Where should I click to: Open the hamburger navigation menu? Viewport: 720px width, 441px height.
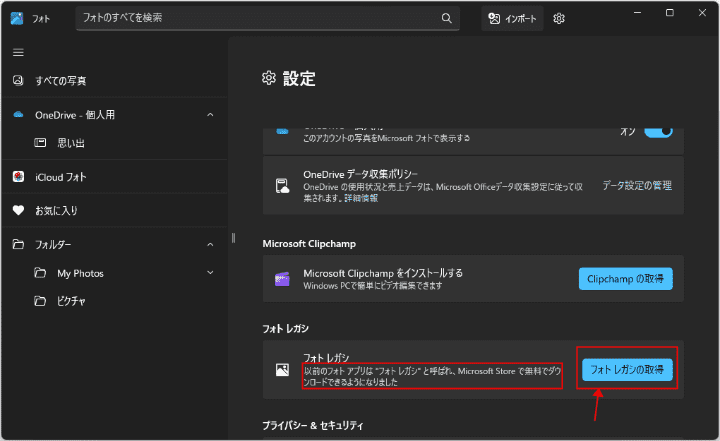pyautogui.click(x=18, y=53)
